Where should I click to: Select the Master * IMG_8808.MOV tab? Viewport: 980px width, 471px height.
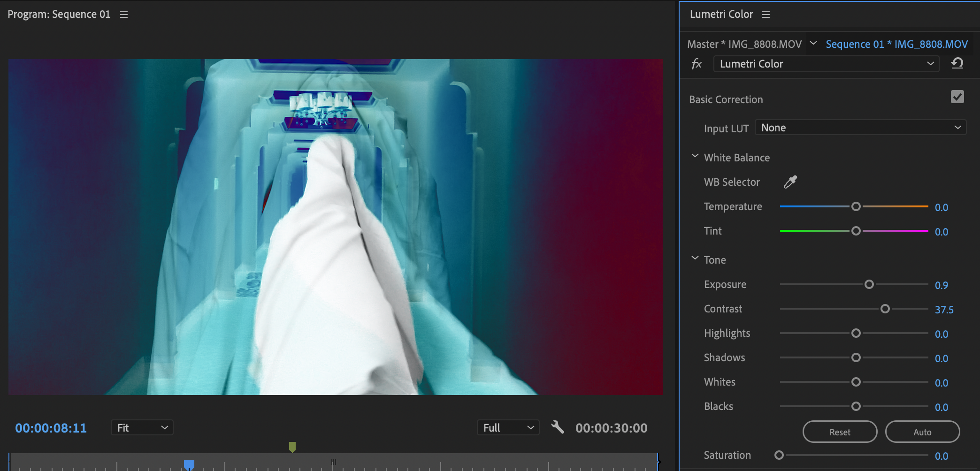click(744, 44)
